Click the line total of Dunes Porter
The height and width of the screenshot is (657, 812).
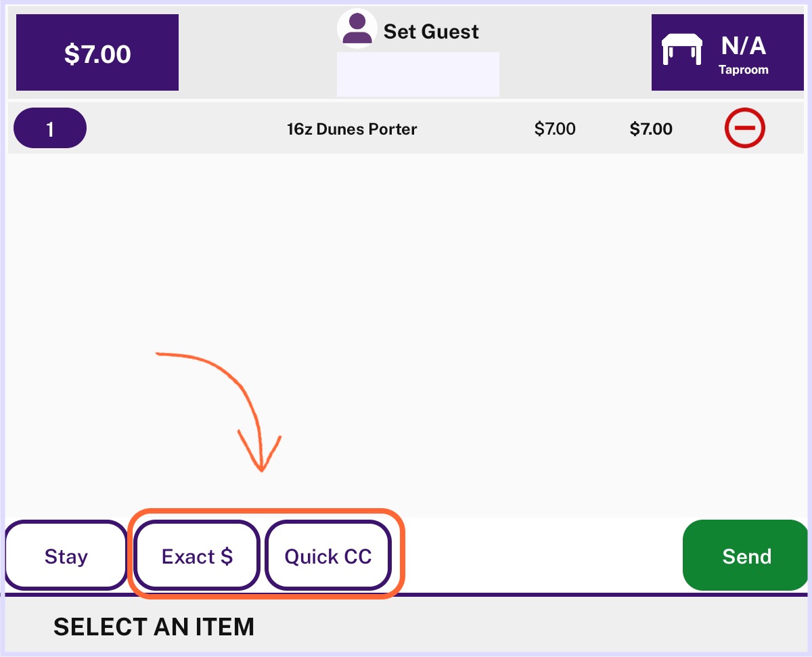point(651,129)
